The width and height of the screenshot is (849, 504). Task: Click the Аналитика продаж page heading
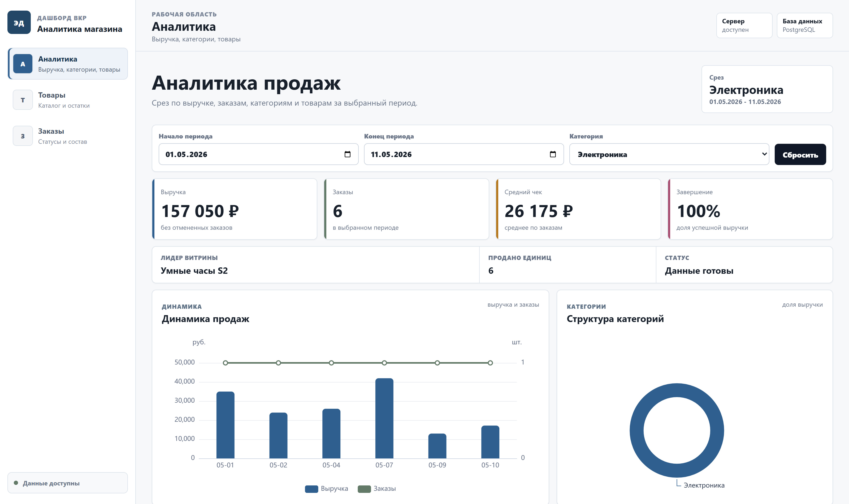coord(246,83)
